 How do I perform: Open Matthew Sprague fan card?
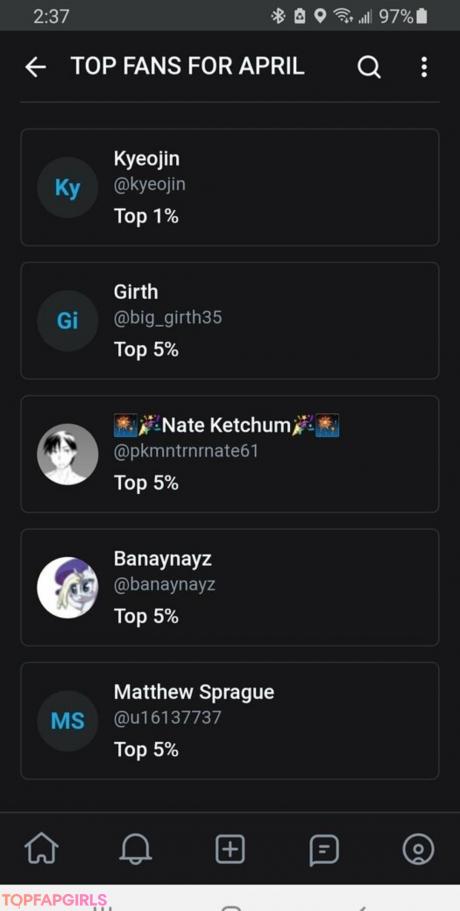pos(230,720)
